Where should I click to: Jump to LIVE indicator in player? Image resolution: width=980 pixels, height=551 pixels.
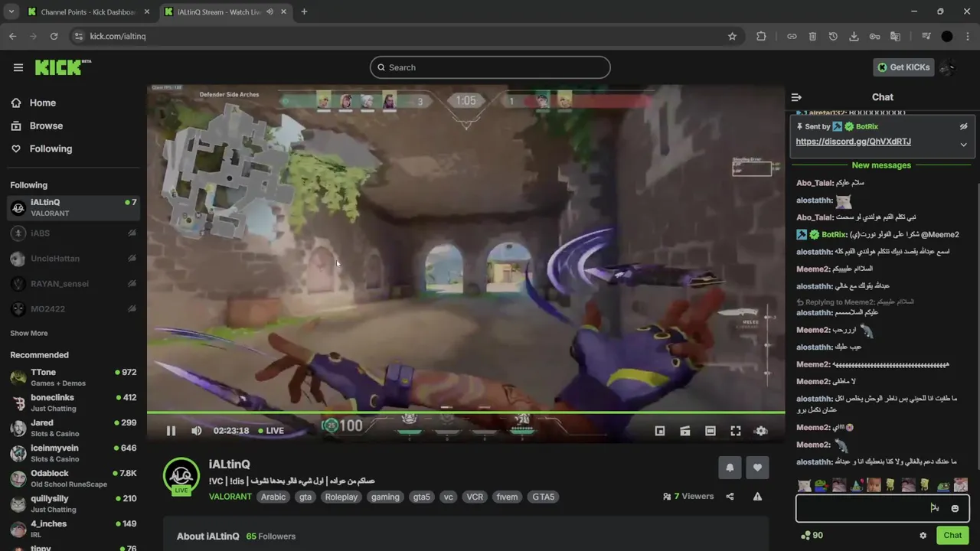271,431
